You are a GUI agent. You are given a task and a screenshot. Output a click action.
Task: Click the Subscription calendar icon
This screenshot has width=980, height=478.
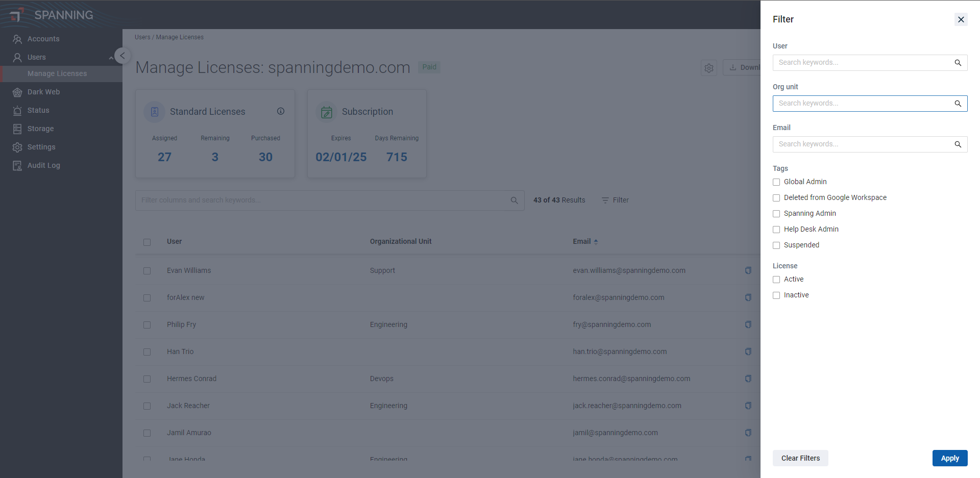(327, 112)
